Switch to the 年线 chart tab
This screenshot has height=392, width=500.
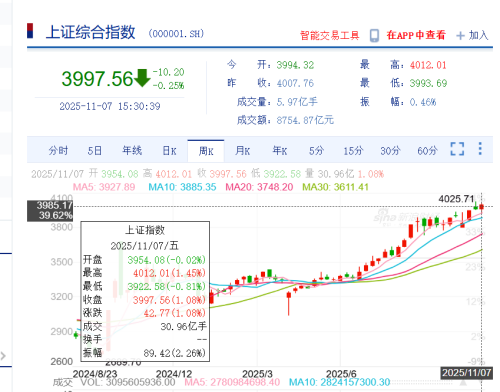tap(132, 151)
